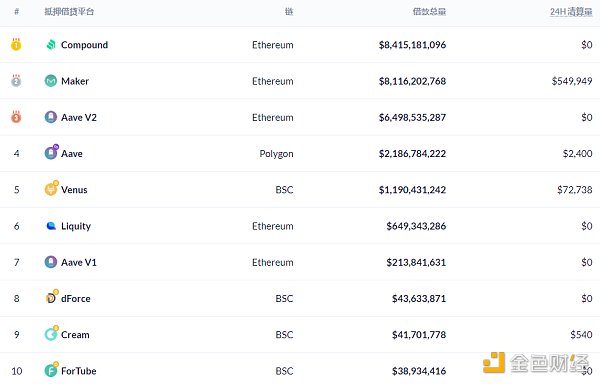This screenshot has height=384, width=600.
Task: Open the Compound platform name link
Action: pos(84,45)
